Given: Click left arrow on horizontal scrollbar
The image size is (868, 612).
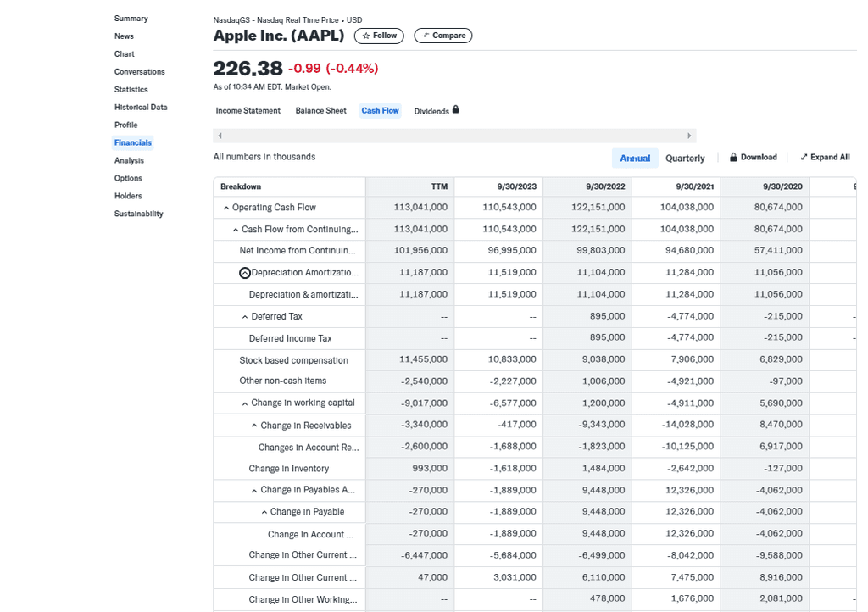Looking at the screenshot, I should tap(220, 136).
